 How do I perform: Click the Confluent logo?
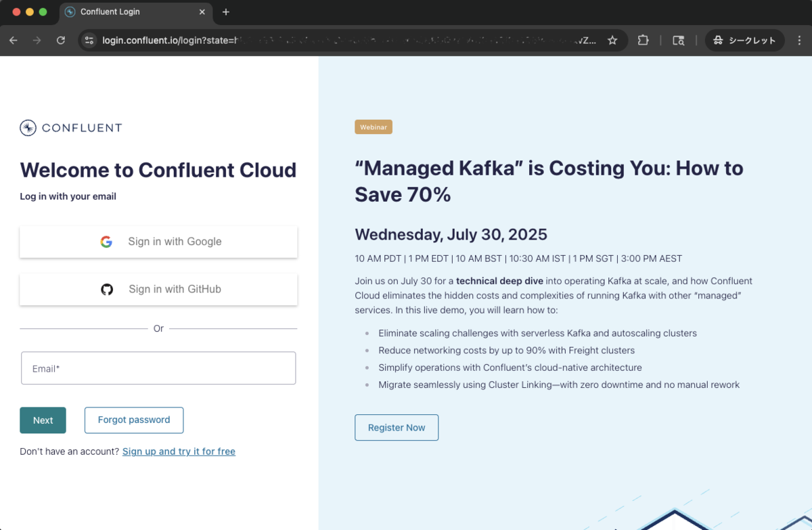71,127
